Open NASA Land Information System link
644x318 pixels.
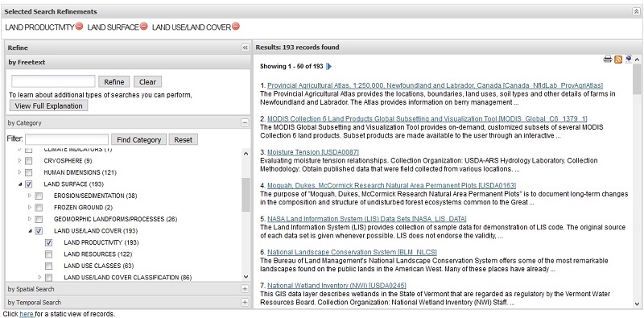pyautogui.click(x=367, y=218)
